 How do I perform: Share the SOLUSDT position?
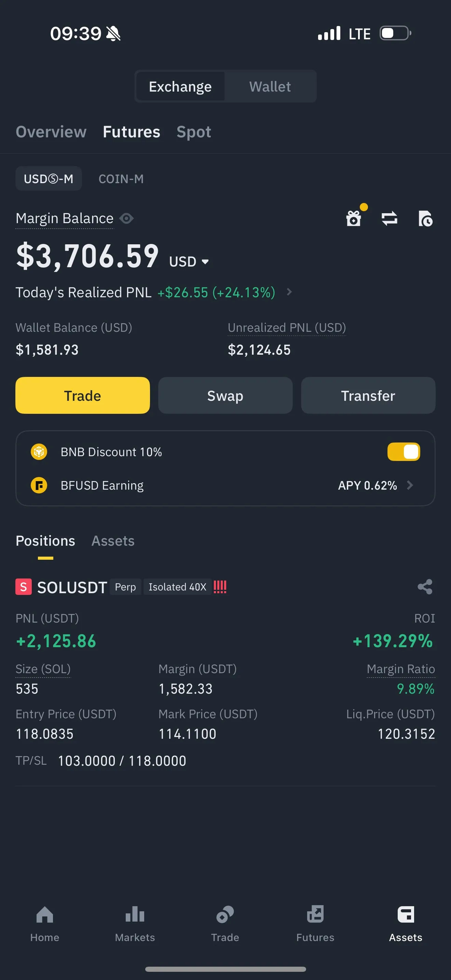click(425, 587)
